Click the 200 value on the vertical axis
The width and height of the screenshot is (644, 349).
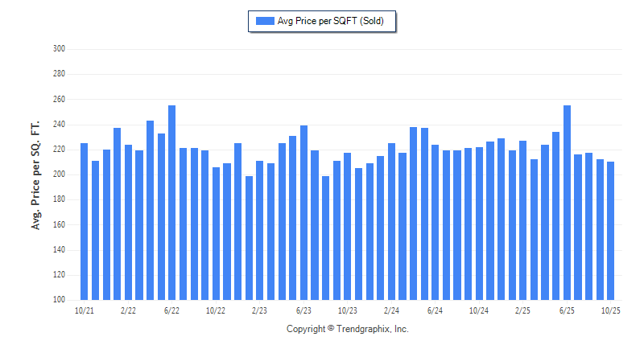[x=58, y=174]
